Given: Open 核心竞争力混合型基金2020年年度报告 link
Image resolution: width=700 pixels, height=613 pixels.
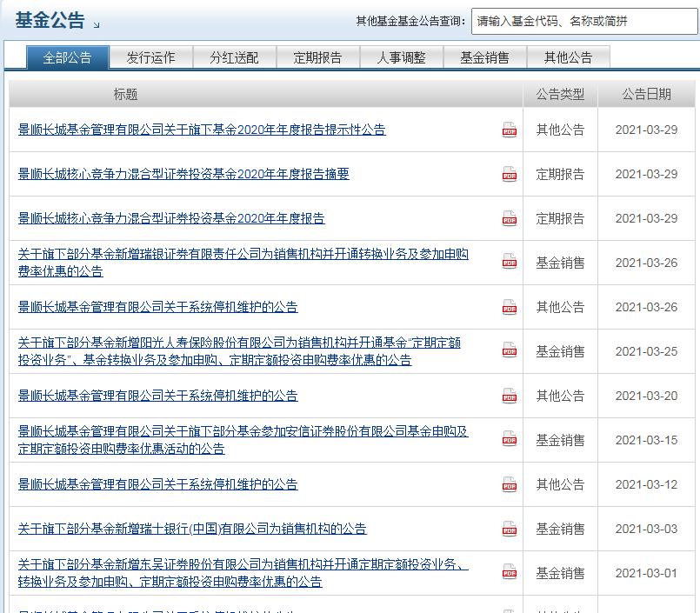Looking at the screenshot, I should click(171, 218).
